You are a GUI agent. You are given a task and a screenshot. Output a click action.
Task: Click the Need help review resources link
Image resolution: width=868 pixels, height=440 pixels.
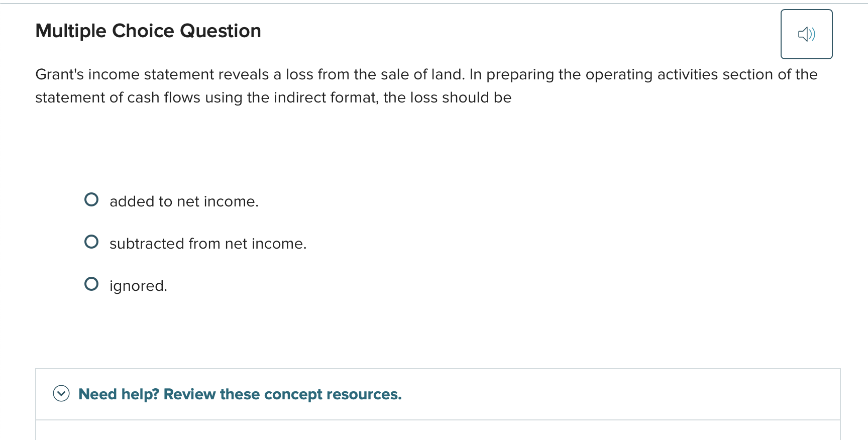(240, 394)
